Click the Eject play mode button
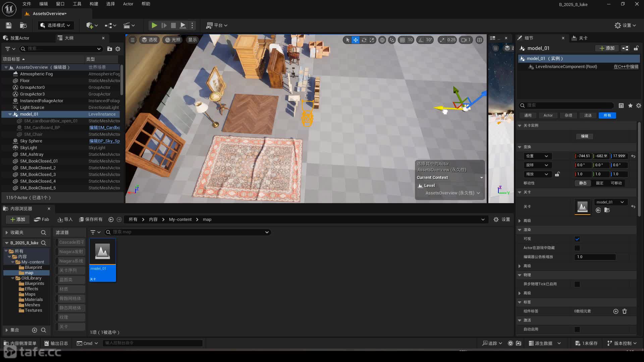Image resolution: width=644 pixels, height=362 pixels. point(183,25)
